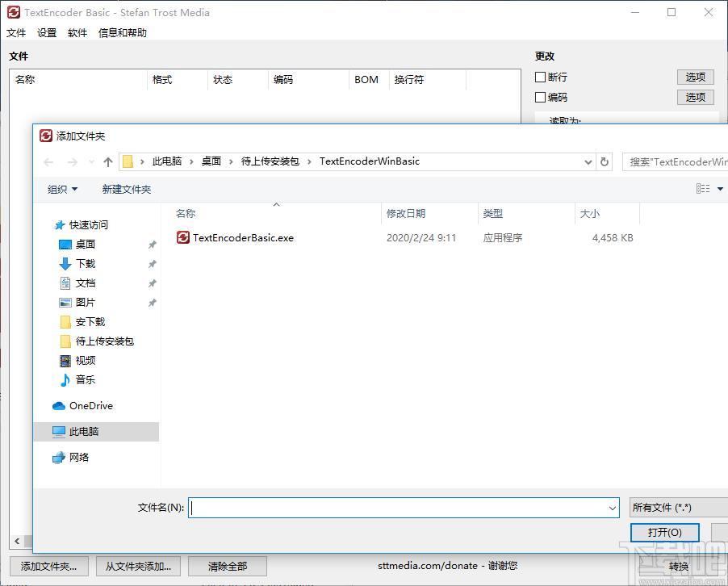Unpin 下载 using its pin icon
The height and width of the screenshot is (586, 728).
coord(153,264)
